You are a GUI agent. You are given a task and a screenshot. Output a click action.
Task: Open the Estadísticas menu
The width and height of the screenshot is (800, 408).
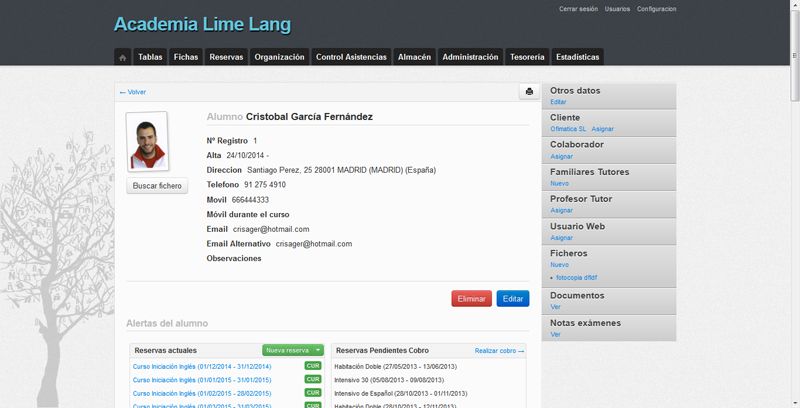click(577, 57)
